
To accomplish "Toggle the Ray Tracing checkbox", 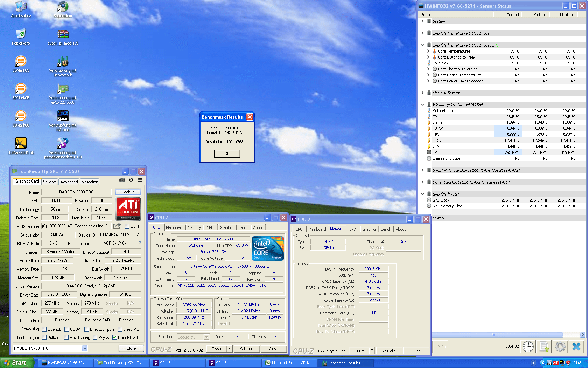I will (x=66, y=338).
